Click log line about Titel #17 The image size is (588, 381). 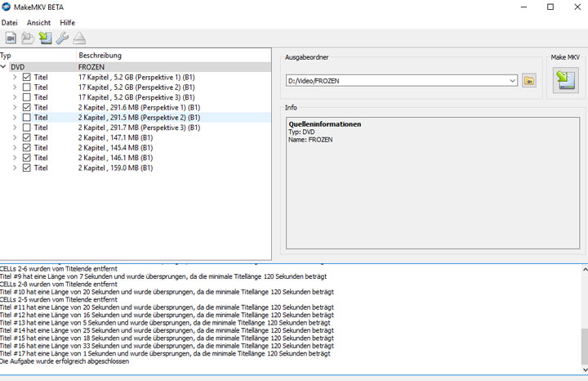[x=165, y=353]
